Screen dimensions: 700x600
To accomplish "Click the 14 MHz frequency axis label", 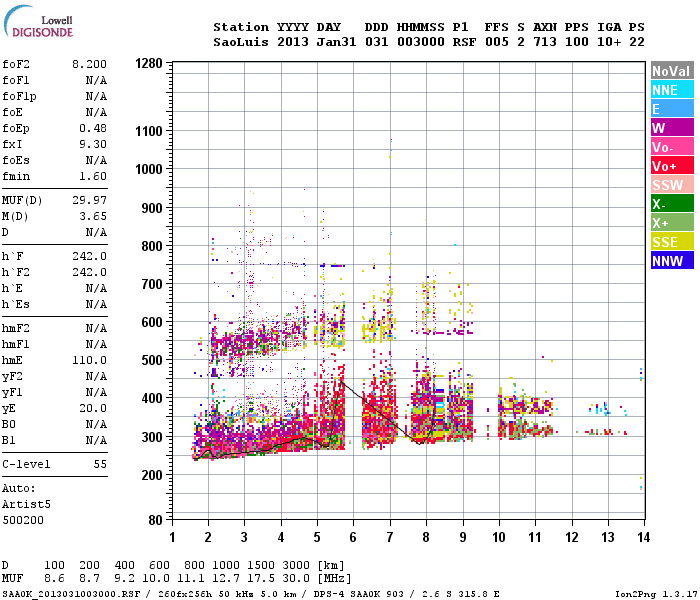I will [643, 537].
